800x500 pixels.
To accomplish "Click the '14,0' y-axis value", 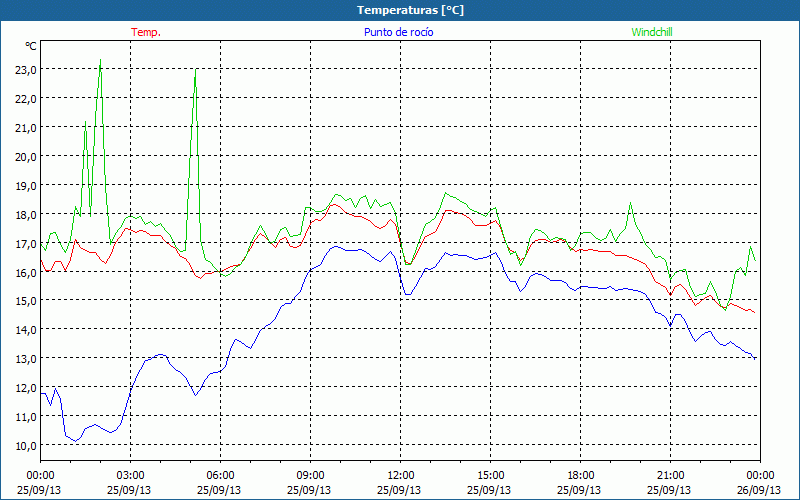I will [x=26, y=330].
